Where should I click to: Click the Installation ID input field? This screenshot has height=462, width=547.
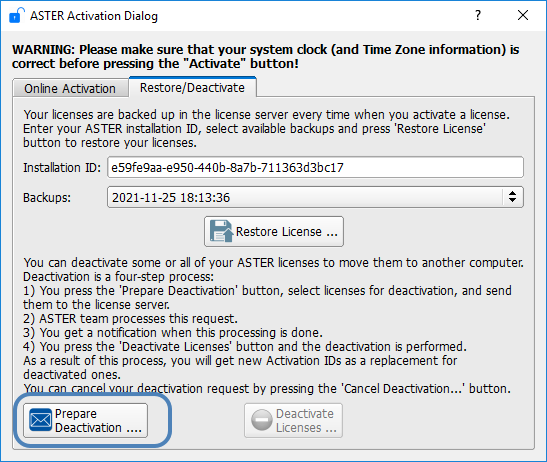pos(315,167)
